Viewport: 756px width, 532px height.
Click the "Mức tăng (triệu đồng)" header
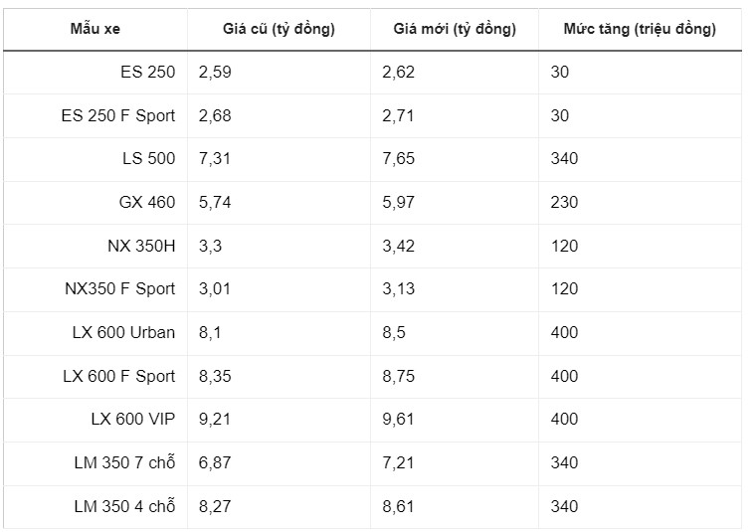point(640,29)
